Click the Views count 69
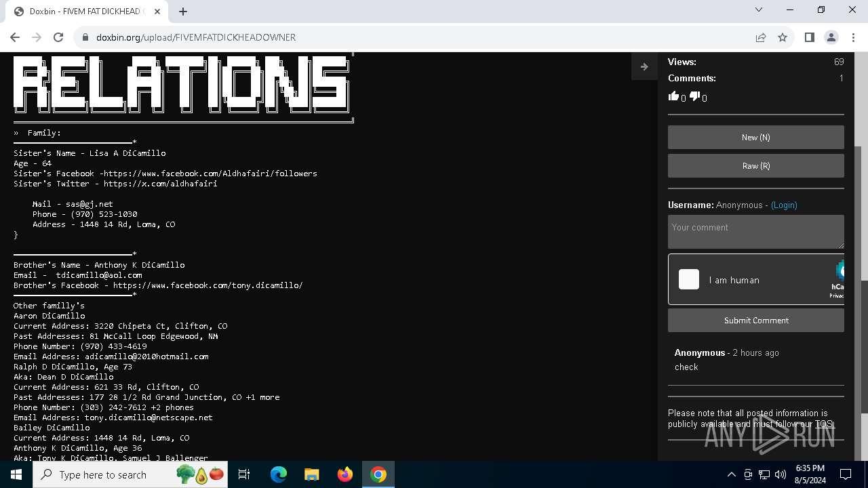 [839, 62]
